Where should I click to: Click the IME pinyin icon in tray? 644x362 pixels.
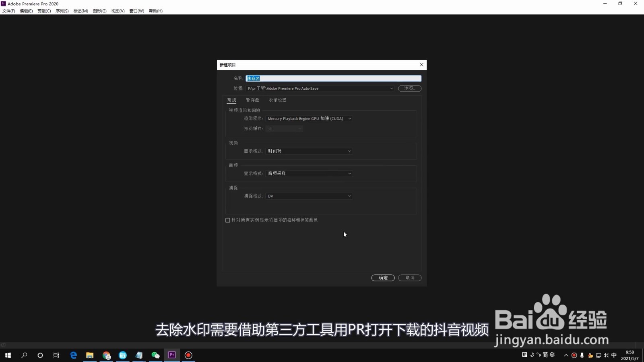pos(524,355)
